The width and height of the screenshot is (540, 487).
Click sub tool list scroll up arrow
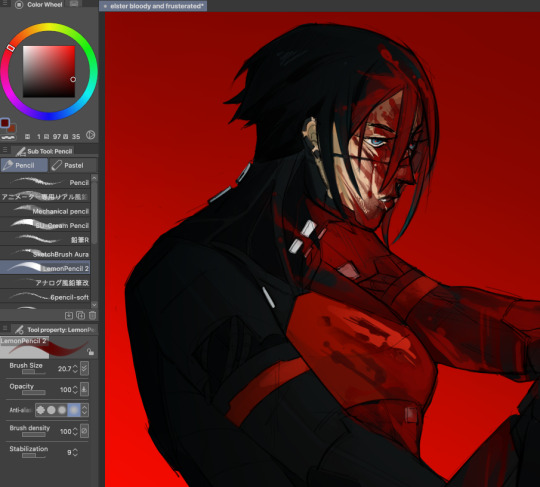pyautogui.click(x=94, y=178)
